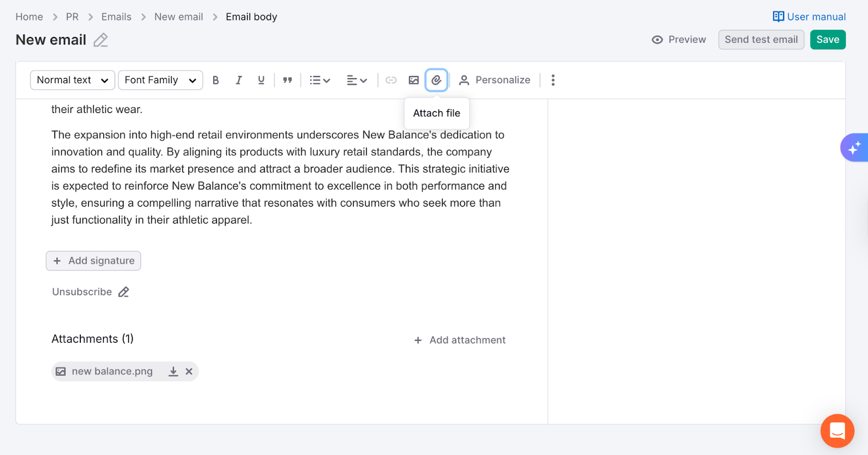Open the Normal text style dropdown

(72, 80)
